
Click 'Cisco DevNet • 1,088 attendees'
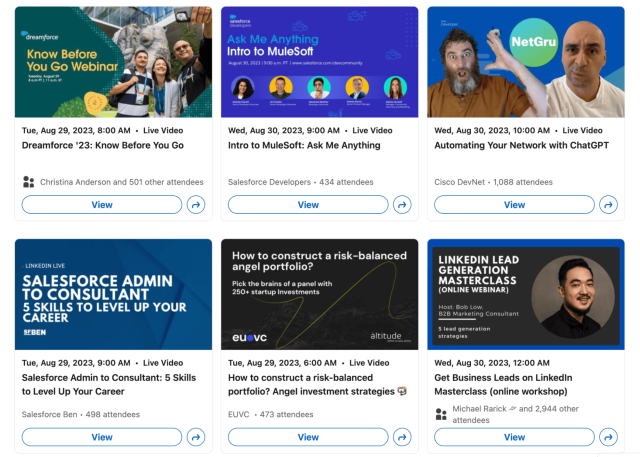pyautogui.click(x=493, y=182)
